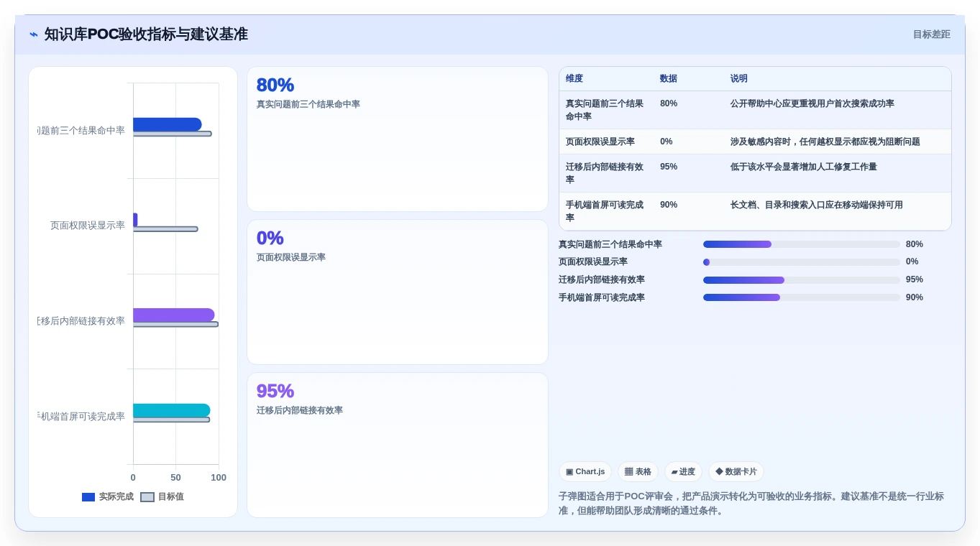The width and height of the screenshot is (980, 546).
Task: Click the 迁移后内部链接有效率 table cell
Action: [605, 173]
